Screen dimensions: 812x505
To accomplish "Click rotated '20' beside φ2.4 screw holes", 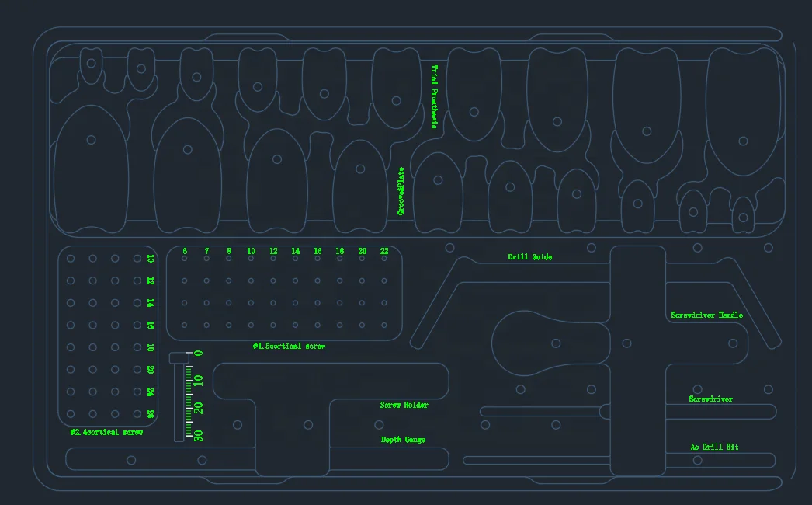I will 150,370.
